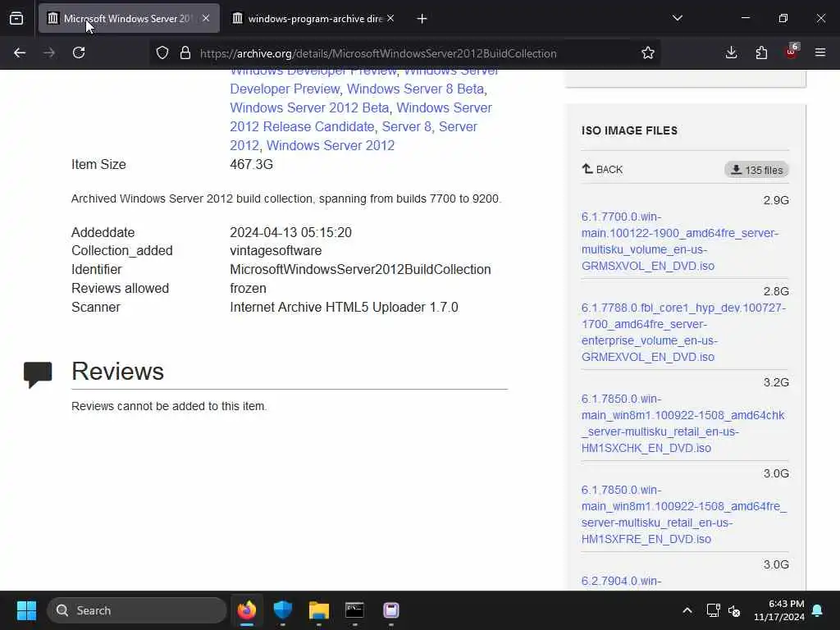840x630 pixels.
Task: Open the Windows Start menu
Action: tap(26, 610)
